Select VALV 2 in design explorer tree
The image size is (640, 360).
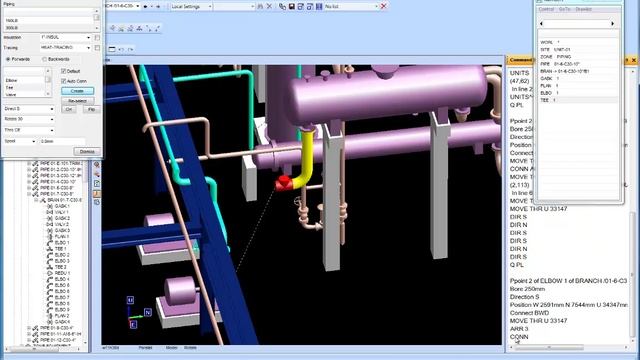(62, 224)
